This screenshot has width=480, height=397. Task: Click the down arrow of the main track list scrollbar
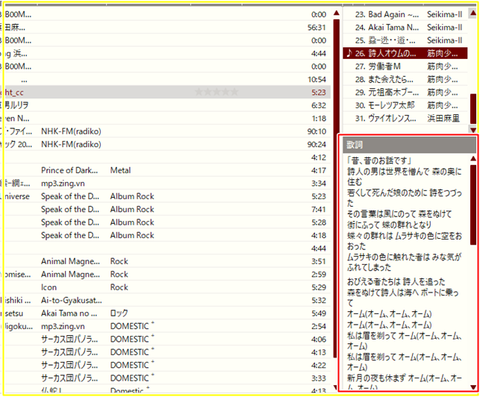(x=336, y=387)
